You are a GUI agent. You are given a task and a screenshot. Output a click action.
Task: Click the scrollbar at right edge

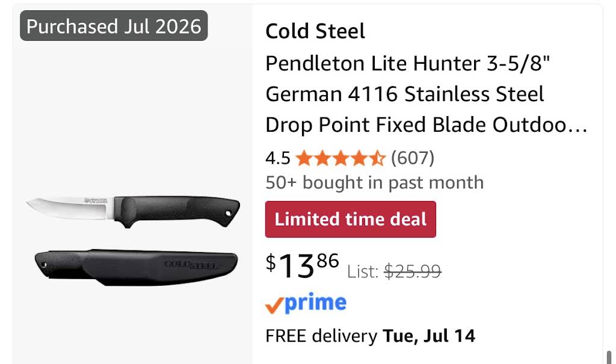[x=609, y=357]
